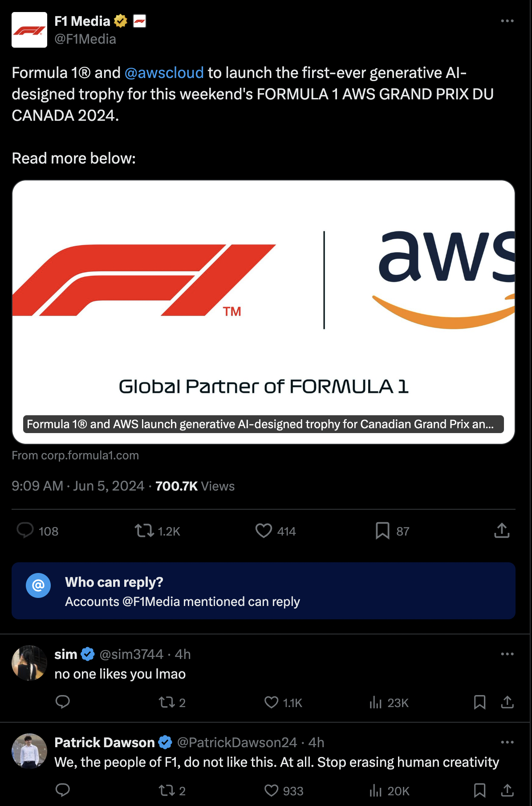Like the F1 Media tweet
Screen dimensions: 532x806
[x=264, y=530]
